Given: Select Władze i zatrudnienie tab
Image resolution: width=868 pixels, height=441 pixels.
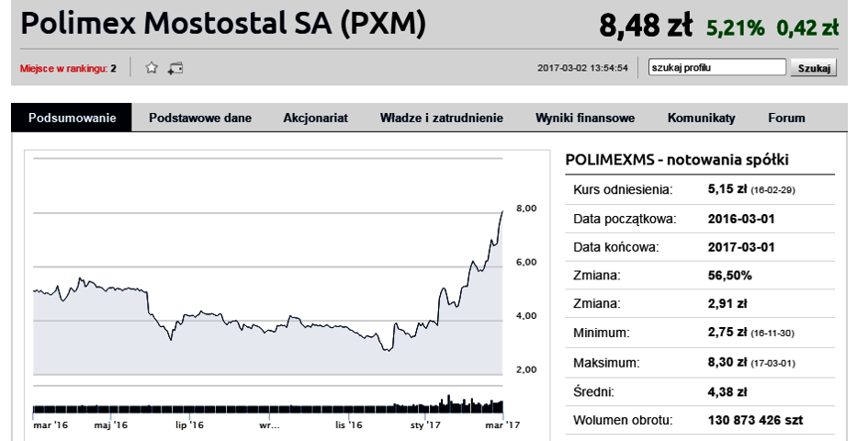Looking at the screenshot, I should pyautogui.click(x=441, y=118).
